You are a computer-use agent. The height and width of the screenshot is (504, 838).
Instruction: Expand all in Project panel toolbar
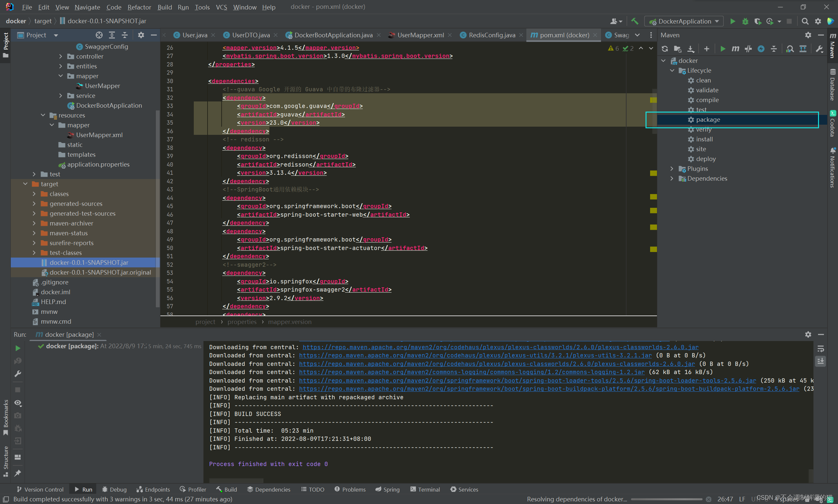112,35
